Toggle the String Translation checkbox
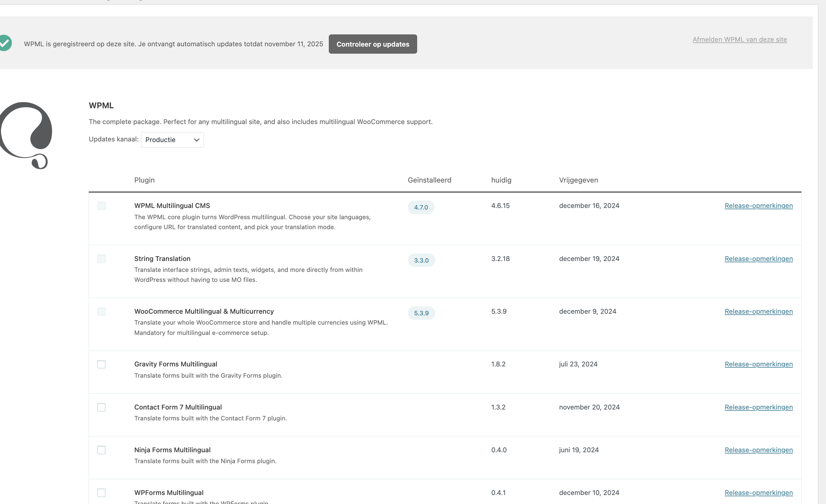The image size is (826, 504). (101, 259)
